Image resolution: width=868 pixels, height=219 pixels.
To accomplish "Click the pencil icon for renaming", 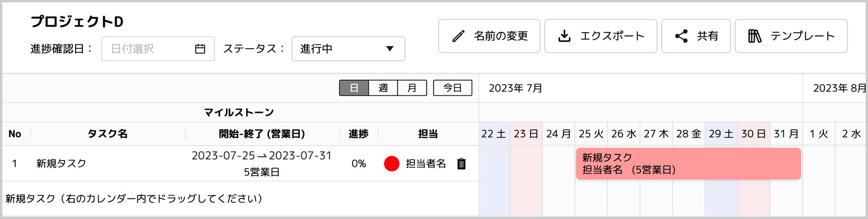I will point(458,36).
